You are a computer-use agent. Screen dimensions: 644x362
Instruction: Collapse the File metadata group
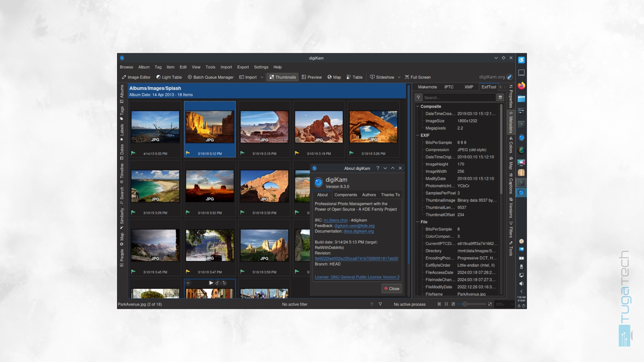(418, 222)
